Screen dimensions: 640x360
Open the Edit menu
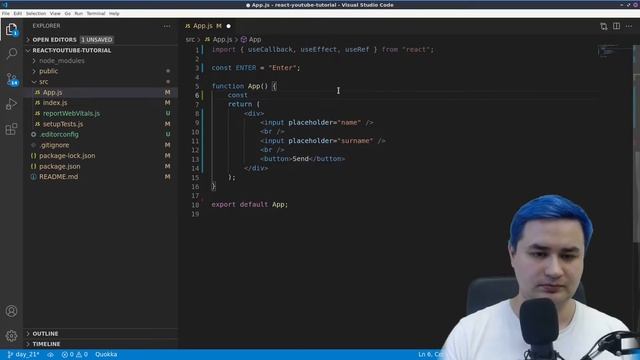pos(18,13)
